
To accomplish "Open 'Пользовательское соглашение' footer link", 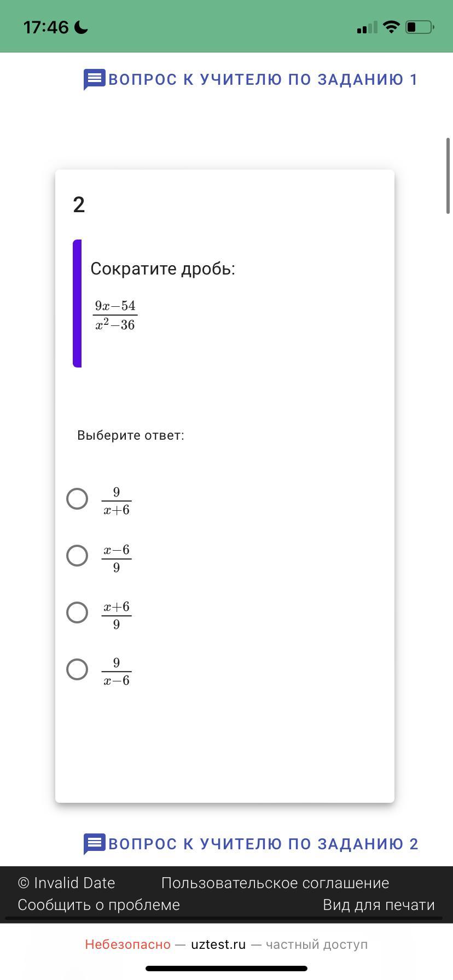I will point(275,883).
